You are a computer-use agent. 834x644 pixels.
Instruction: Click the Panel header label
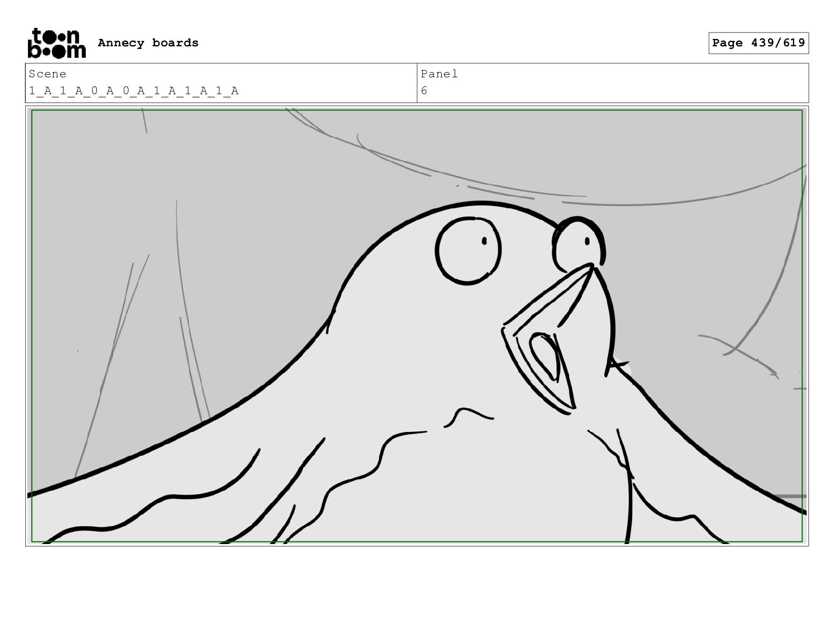(x=439, y=74)
